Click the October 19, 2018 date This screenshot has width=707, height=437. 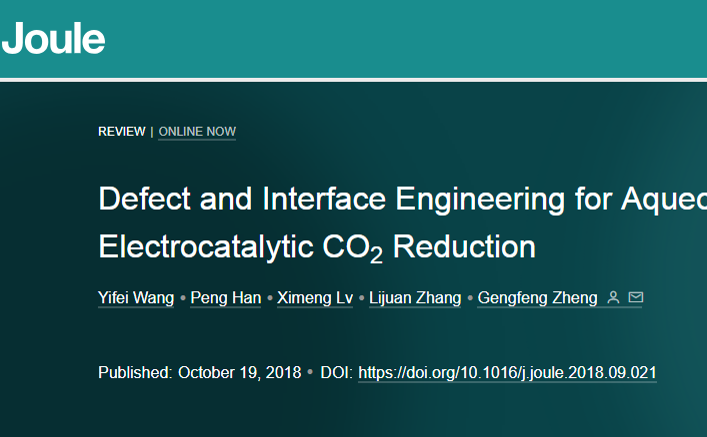click(239, 372)
